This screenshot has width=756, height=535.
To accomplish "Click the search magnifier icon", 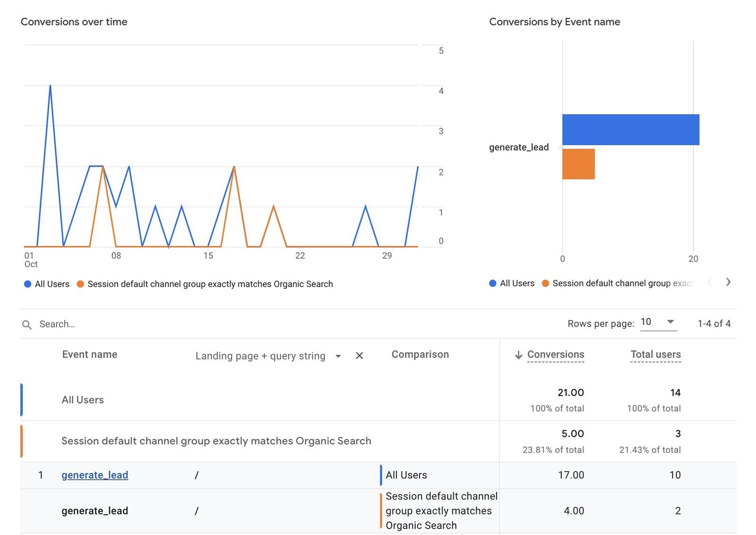I will click(27, 325).
